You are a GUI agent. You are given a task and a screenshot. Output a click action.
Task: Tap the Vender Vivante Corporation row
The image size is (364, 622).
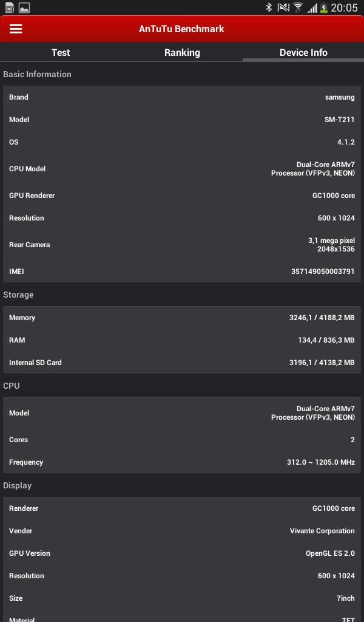[x=182, y=531]
